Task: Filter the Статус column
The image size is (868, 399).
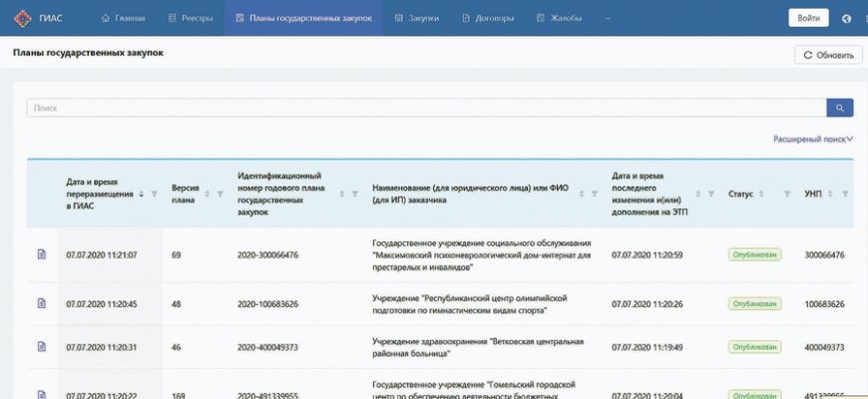Action: [786, 194]
